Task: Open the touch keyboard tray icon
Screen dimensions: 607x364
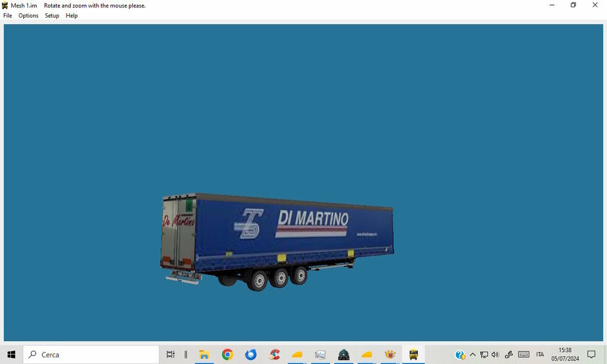Action: (x=524, y=354)
